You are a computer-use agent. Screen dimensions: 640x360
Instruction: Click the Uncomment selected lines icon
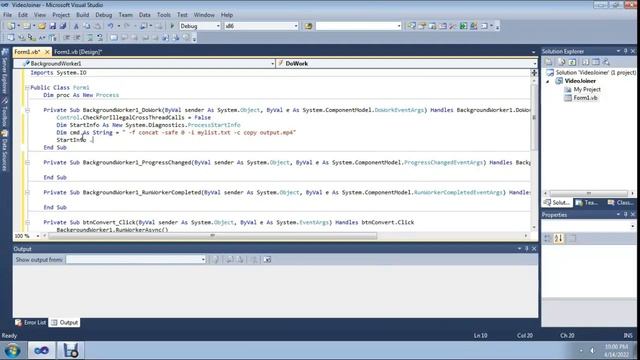coord(100,38)
